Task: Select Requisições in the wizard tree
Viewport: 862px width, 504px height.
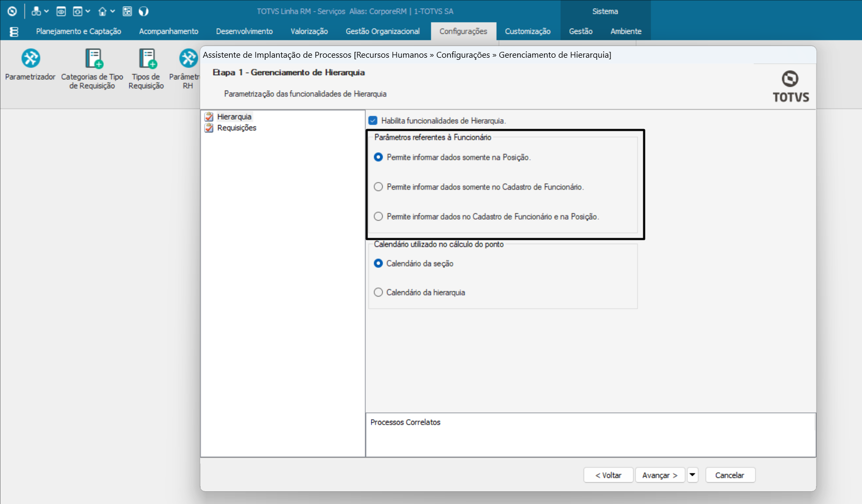Action: pos(237,128)
